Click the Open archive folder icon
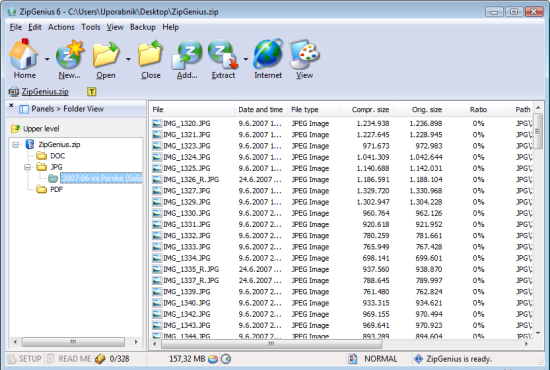Image resolution: width=550 pixels, height=370 pixels. pyautogui.click(x=106, y=54)
